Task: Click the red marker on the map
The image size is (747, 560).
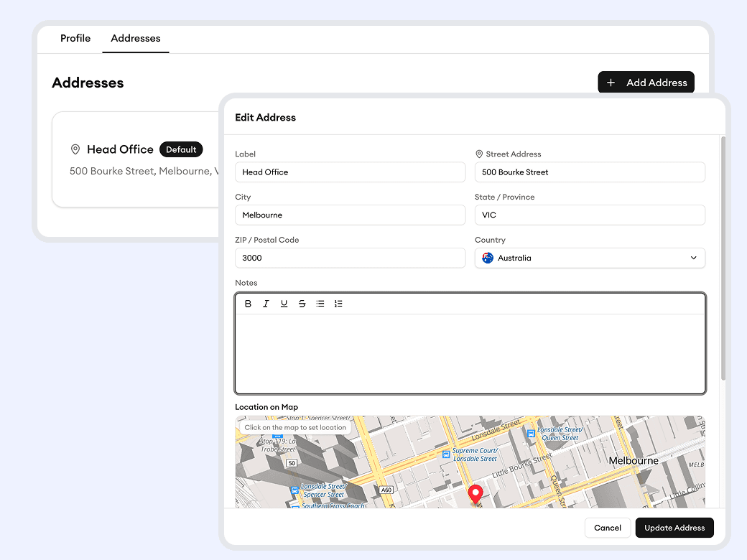Action: point(475,494)
